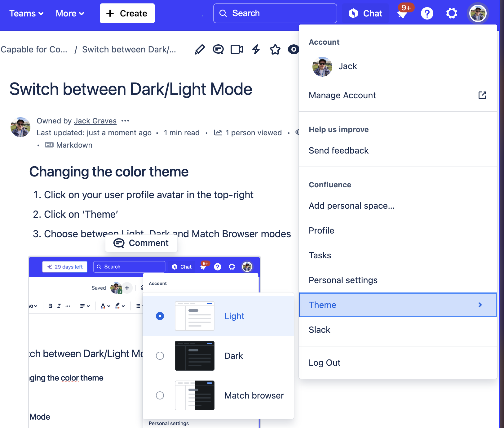Expand the Theme submenu
The height and width of the screenshot is (428, 504).
click(x=398, y=305)
